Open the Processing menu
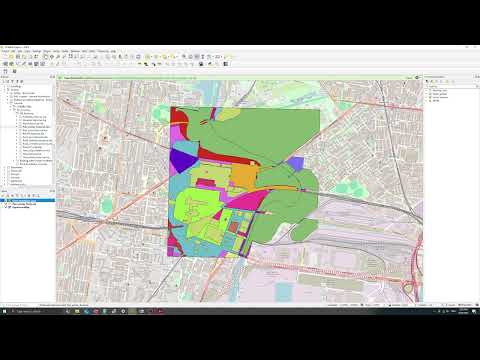Viewport: 480px width, 360px height. click(x=103, y=51)
